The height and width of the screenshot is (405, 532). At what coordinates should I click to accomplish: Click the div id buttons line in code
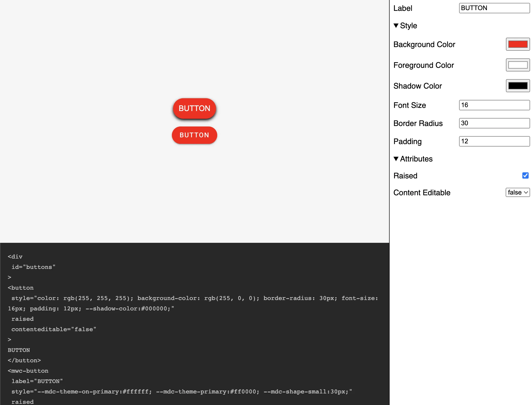click(33, 267)
